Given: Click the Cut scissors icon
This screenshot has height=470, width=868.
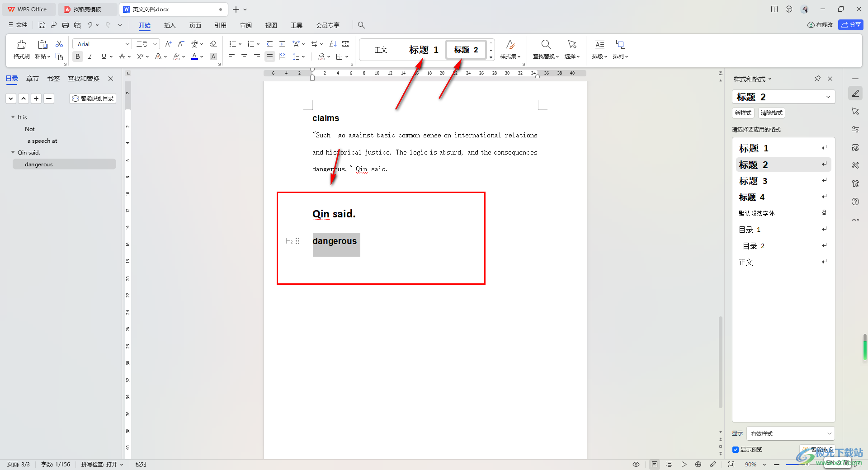Looking at the screenshot, I should [59, 44].
